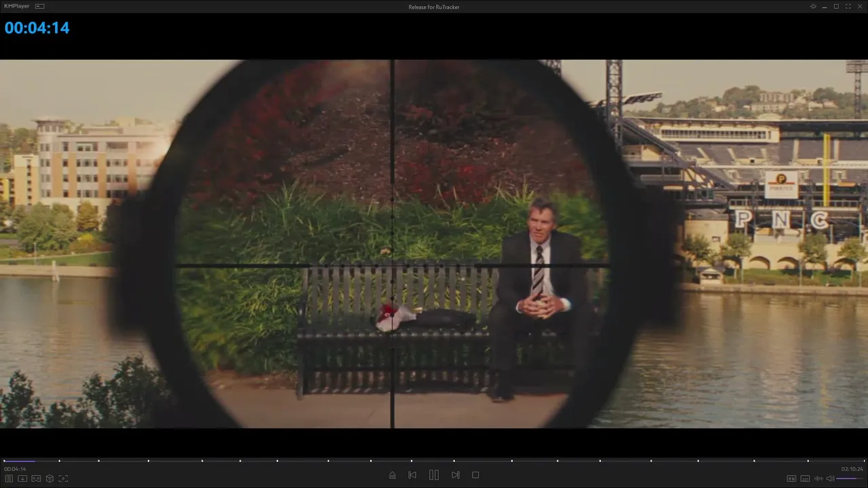Toggle VR mode goggles icon
This screenshot has height=488, width=868.
[36, 479]
